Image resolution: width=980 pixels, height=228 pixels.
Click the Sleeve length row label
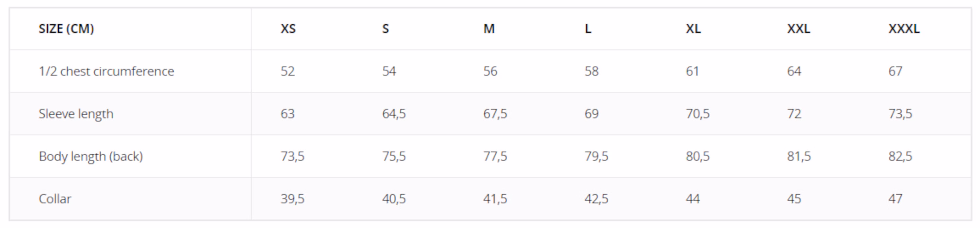[x=76, y=114]
